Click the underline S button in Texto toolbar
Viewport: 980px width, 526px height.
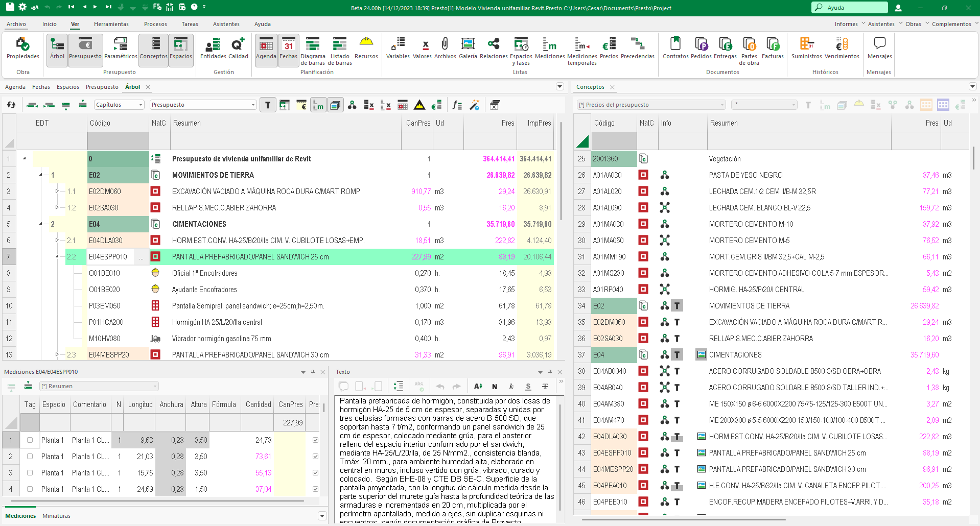(x=528, y=387)
